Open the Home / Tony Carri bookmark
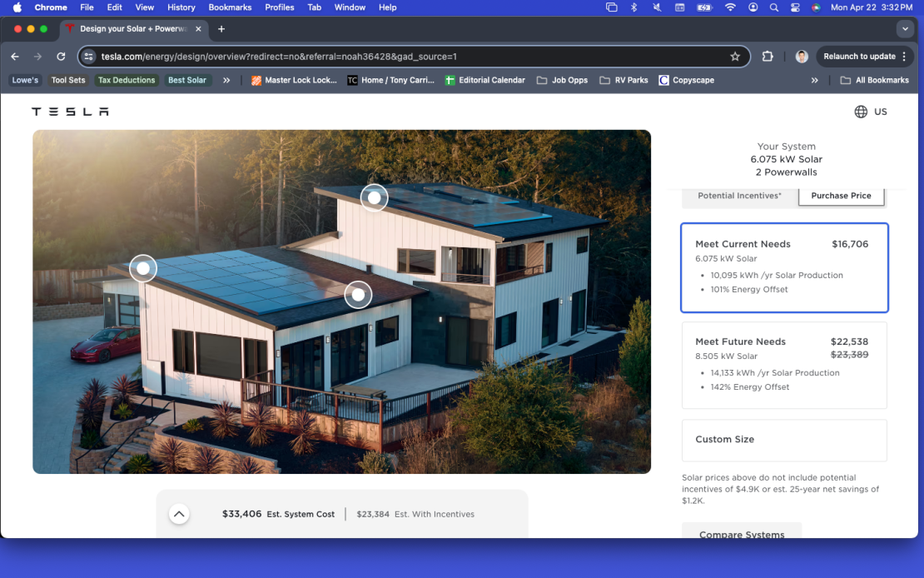The width and height of the screenshot is (924, 578). 390,80
